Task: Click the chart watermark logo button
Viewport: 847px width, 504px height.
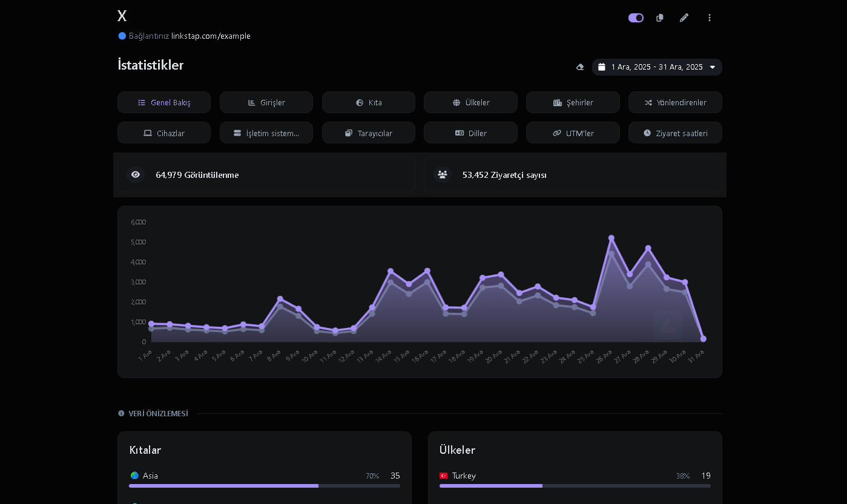Action: click(x=668, y=326)
